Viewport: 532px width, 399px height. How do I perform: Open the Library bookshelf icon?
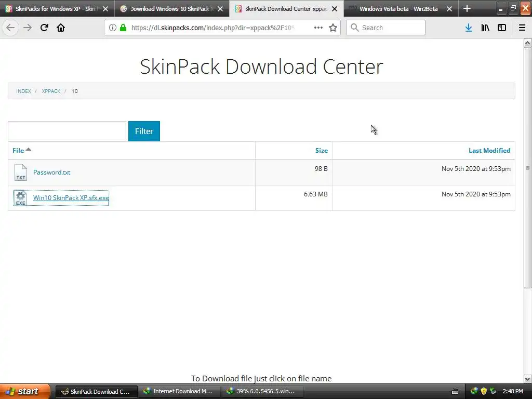[485, 28]
